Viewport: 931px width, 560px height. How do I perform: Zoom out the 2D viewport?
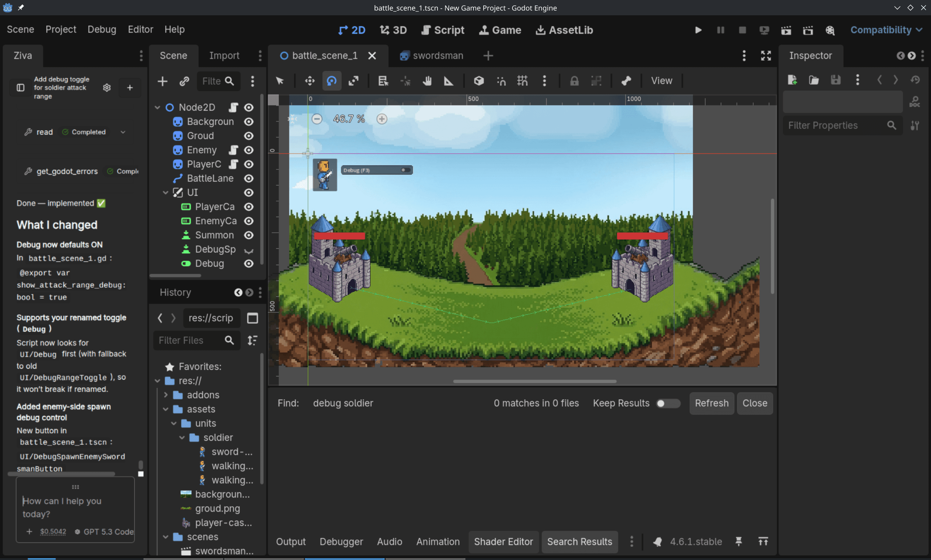point(317,119)
